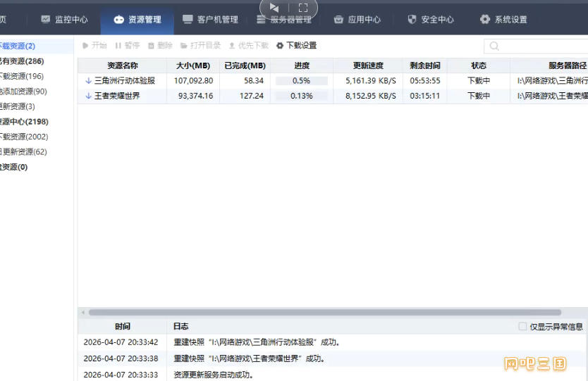Screen dimensions: 588x381
Task: Click the horizontal scrollbar thumb
Action: tap(325, 313)
